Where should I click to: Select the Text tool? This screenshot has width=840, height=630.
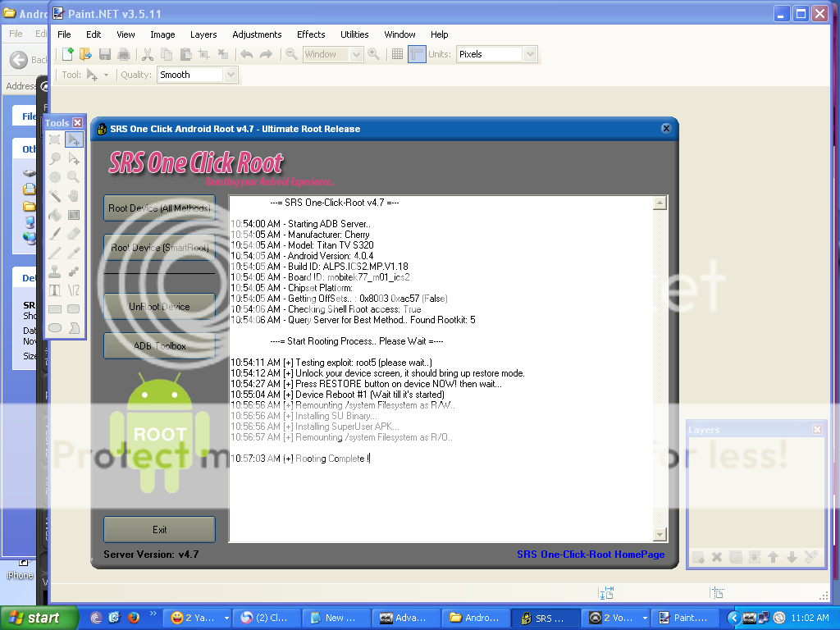[x=55, y=290]
